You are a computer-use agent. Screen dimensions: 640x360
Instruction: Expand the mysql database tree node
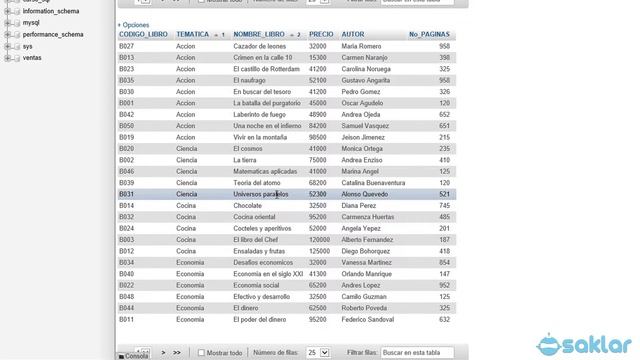point(7,23)
